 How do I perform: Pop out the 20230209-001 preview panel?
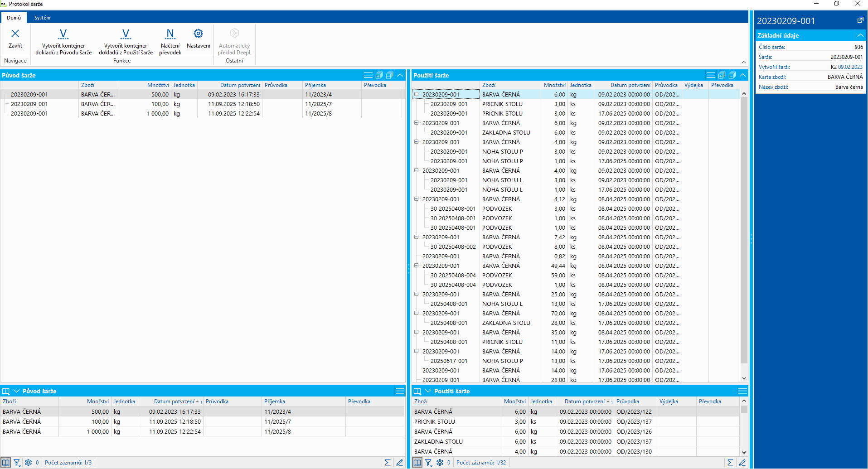[x=860, y=20]
